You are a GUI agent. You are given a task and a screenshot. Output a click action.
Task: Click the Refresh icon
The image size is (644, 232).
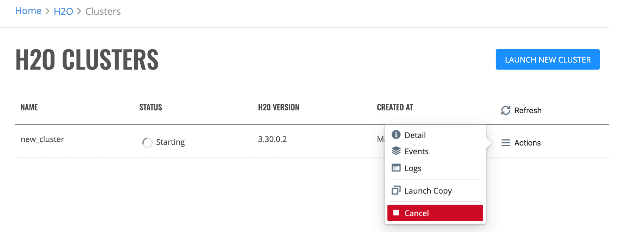[x=506, y=110]
